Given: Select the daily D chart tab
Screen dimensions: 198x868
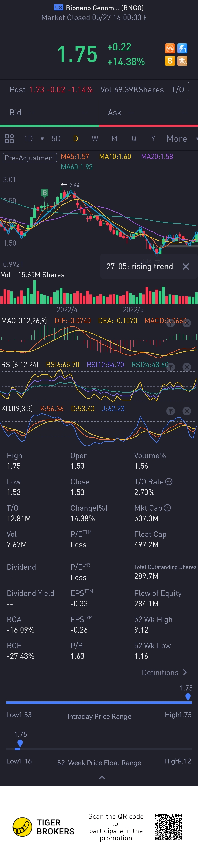Looking at the screenshot, I should coord(75,138).
